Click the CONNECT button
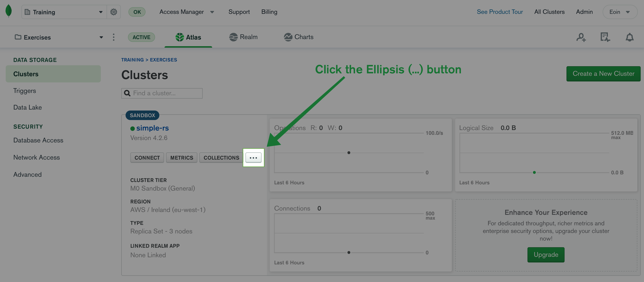The width and height of the screenshot is (644, 282). click(147, 158)
